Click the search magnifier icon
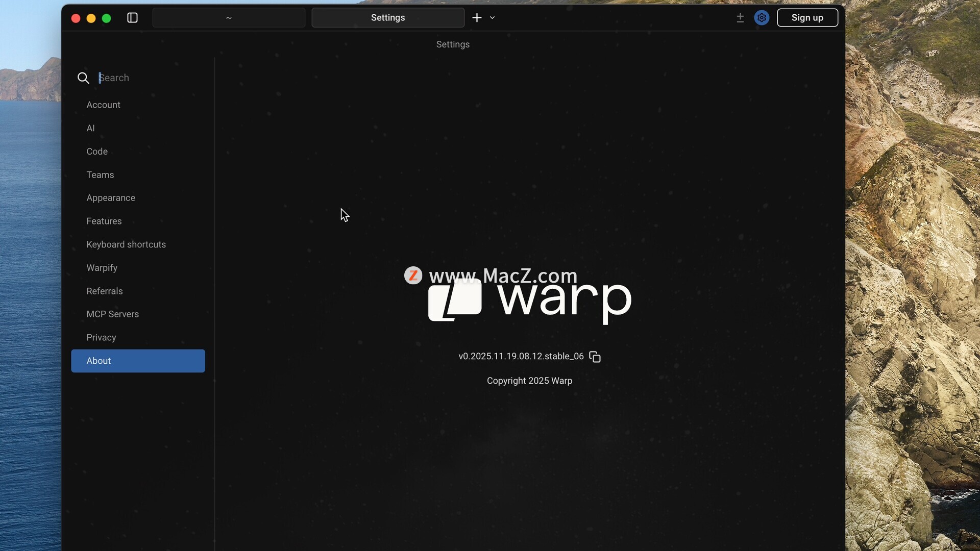 tap(83, 78)
